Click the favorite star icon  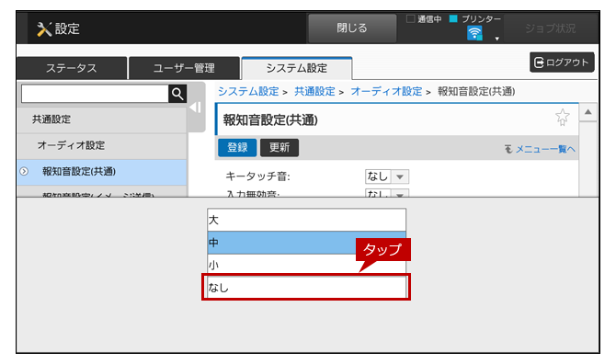(x=562, y=117)
